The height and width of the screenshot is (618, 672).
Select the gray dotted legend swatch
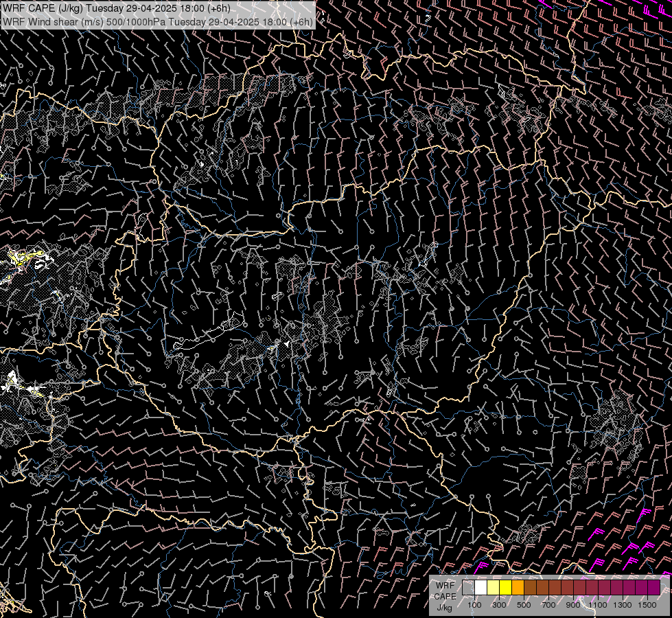(468, 588)
